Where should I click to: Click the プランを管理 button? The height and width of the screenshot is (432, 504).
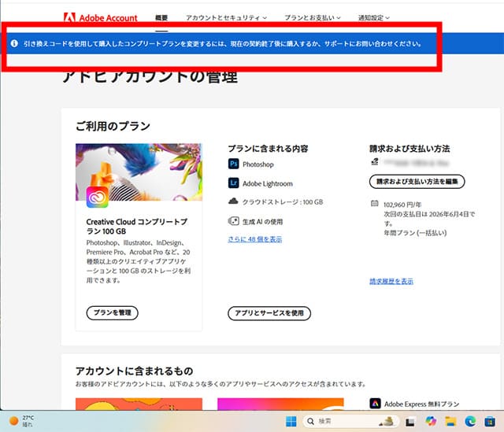(x=112, y=313)
